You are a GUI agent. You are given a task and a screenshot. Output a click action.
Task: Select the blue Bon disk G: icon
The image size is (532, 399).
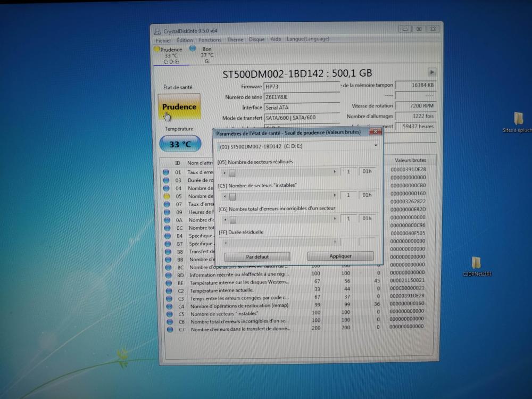(x=193, y=48)
